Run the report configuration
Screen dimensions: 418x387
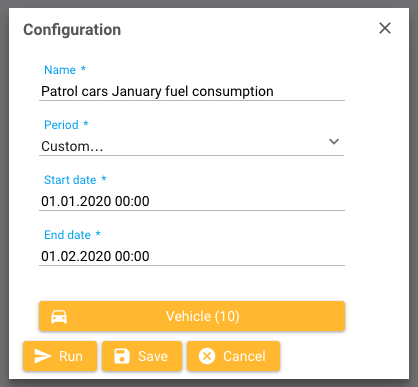tap(60, 356)
